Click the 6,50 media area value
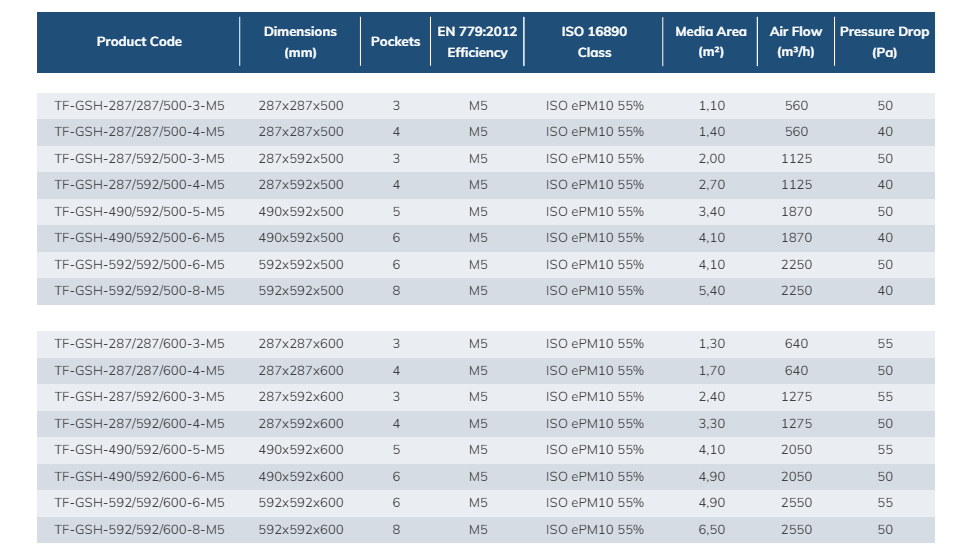The height and width of the screenshot is (558, 970). [710, 530]
